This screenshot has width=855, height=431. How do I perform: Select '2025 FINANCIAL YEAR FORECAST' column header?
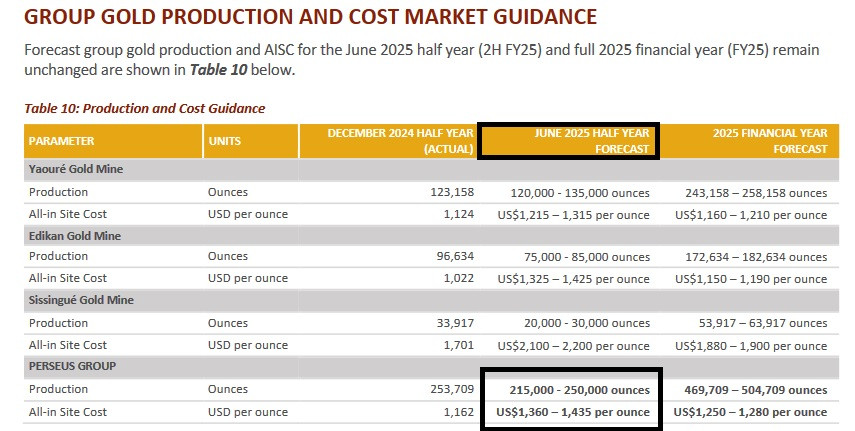pyautogui.click(x=749, y=141)
